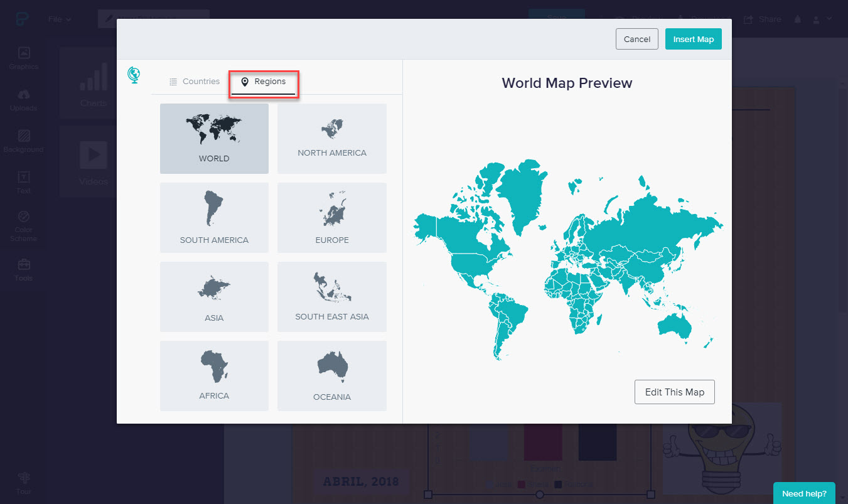848x504 pixels.
Task: Click the Cancel button
Action: [637, 39]
